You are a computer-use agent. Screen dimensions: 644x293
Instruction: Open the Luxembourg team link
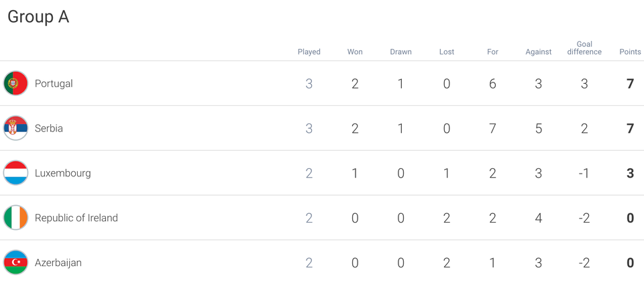pos(63,173)
